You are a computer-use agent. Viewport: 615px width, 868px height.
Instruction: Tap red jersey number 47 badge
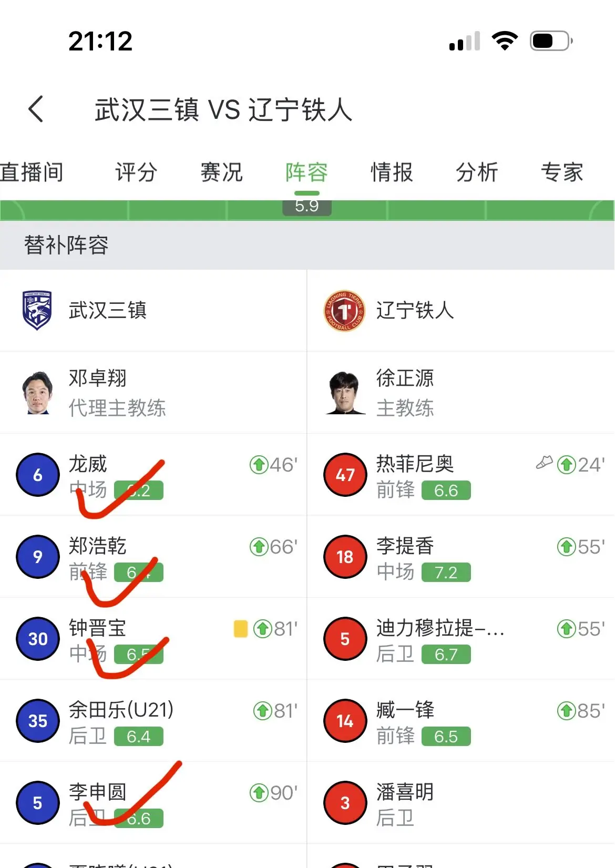345,475
